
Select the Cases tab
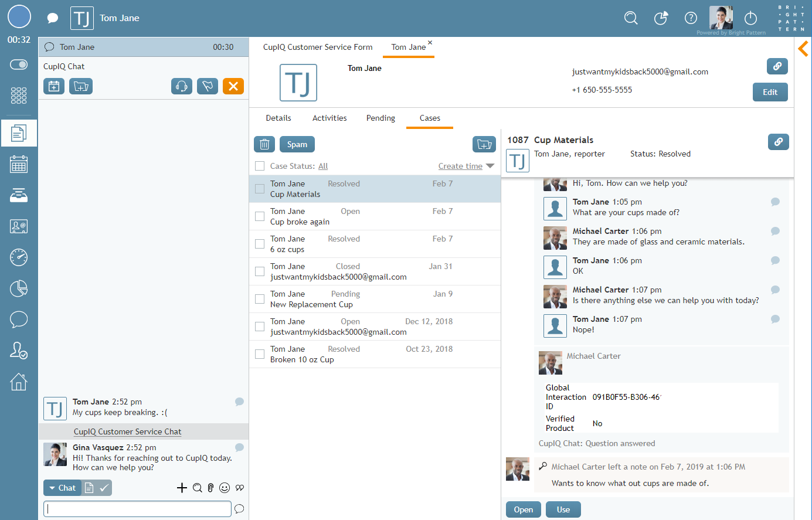click(x=430, y=118)
